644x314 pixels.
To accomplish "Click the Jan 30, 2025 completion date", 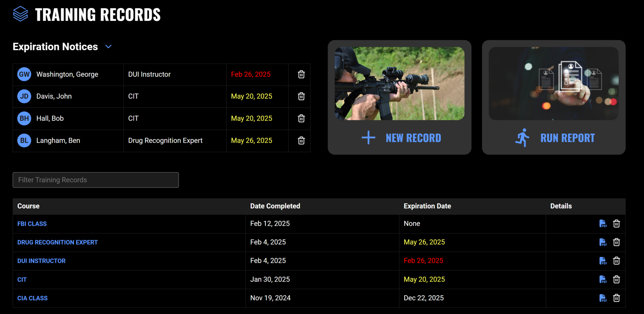I will click(270, 279).
